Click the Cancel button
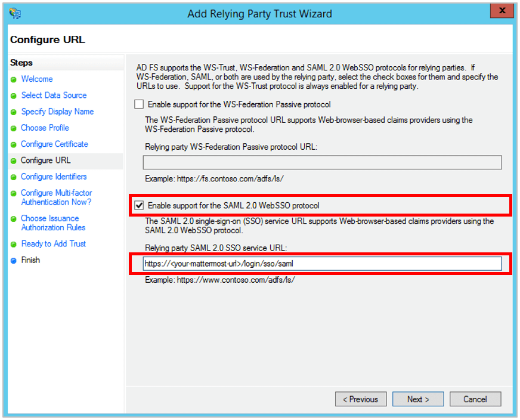520x420 pixels. (x=475, y=399)
